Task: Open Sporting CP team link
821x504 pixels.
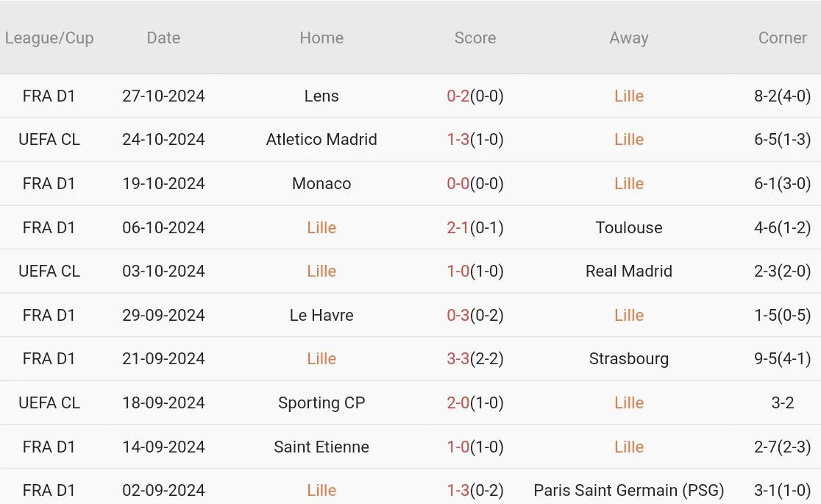Action: (321, 402)
